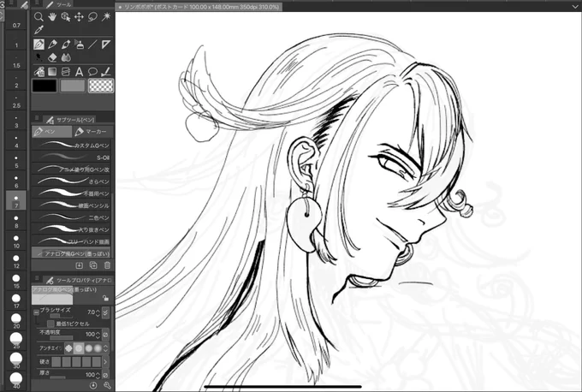
Task: Select the Operation object tool
Action: 66,17
